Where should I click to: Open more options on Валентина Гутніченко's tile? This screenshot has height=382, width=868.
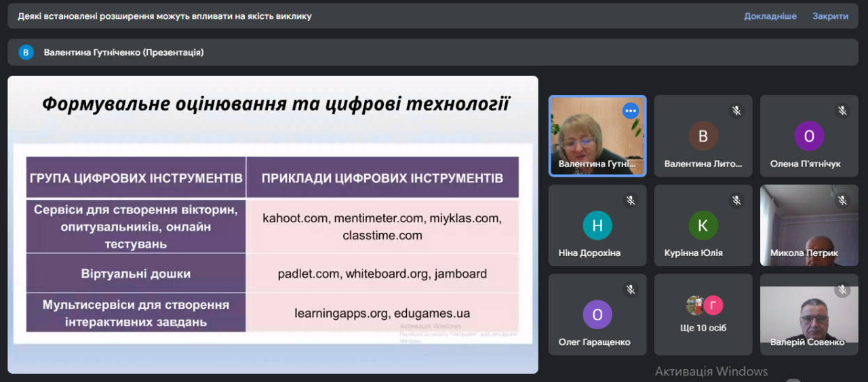631,111
